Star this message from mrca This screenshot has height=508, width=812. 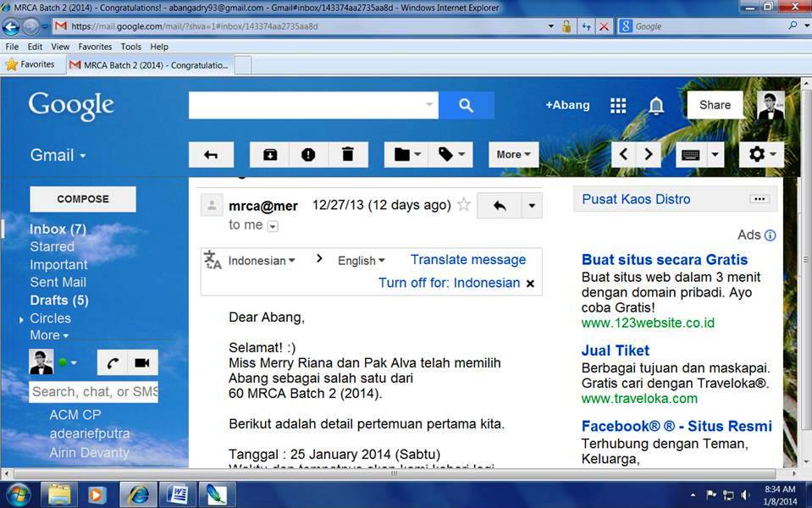(464, 205)
